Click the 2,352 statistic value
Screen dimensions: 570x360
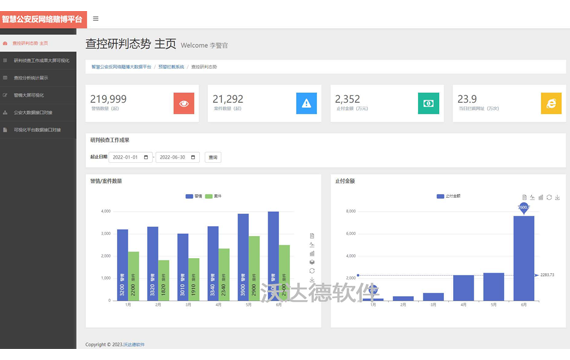point(348,99)
